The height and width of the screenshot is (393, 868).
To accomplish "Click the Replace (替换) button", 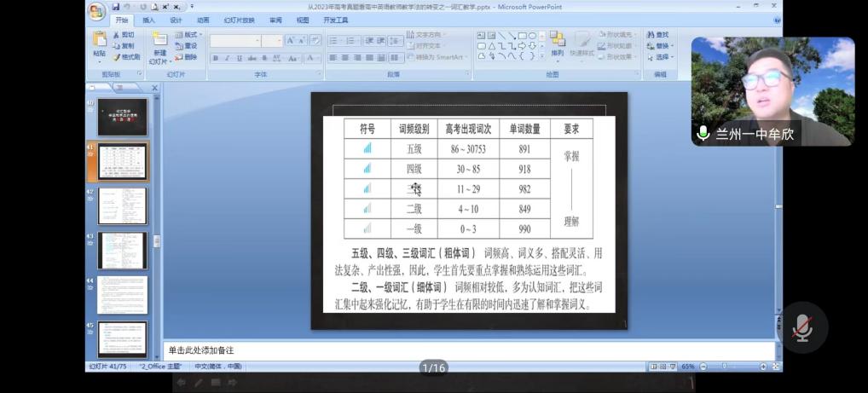I will tap(658, 46).
